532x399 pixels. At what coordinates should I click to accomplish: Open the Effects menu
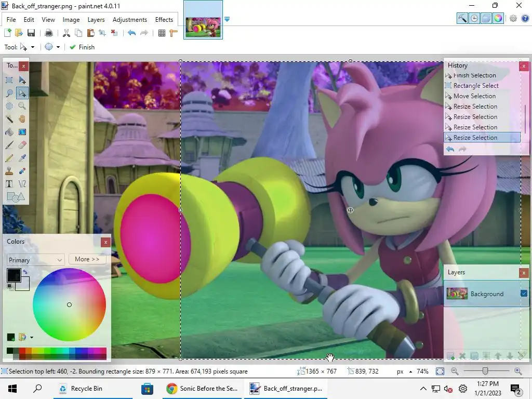pyautogui.click(x=164, y=20)
